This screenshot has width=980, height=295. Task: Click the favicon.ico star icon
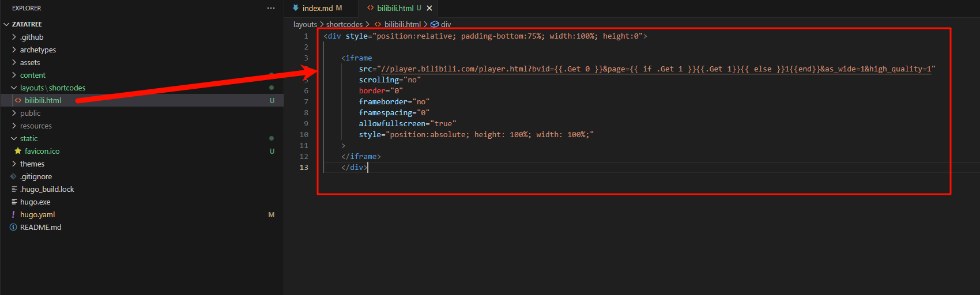pos(18,151)
